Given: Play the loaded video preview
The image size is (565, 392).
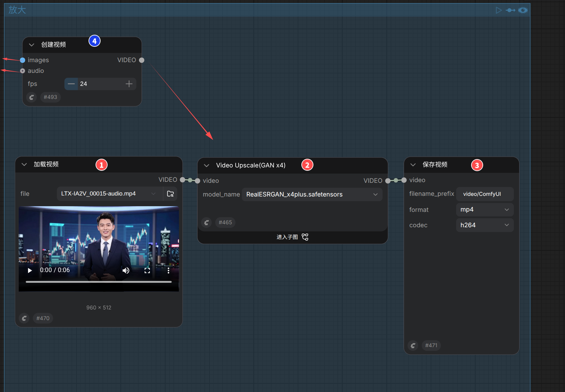Looking at the screenshot, I should tap(30, 270).
